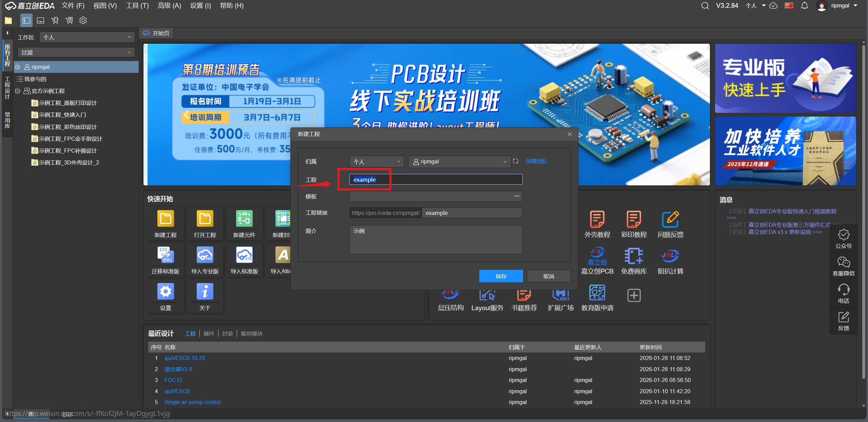Expand the ripmgal tree node
Screen dimensions: 868x422
pyautogui.click(x=18, y=67)
